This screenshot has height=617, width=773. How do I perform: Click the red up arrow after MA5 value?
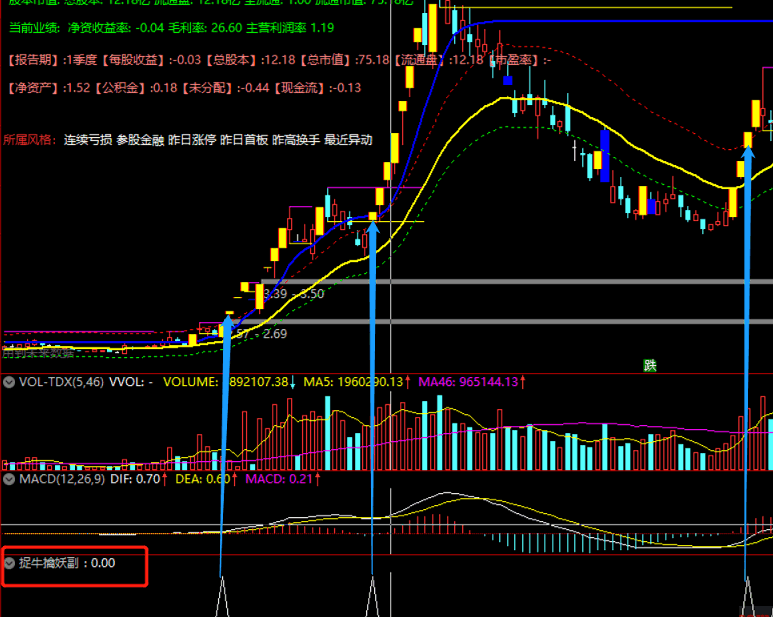coord(407,382)
